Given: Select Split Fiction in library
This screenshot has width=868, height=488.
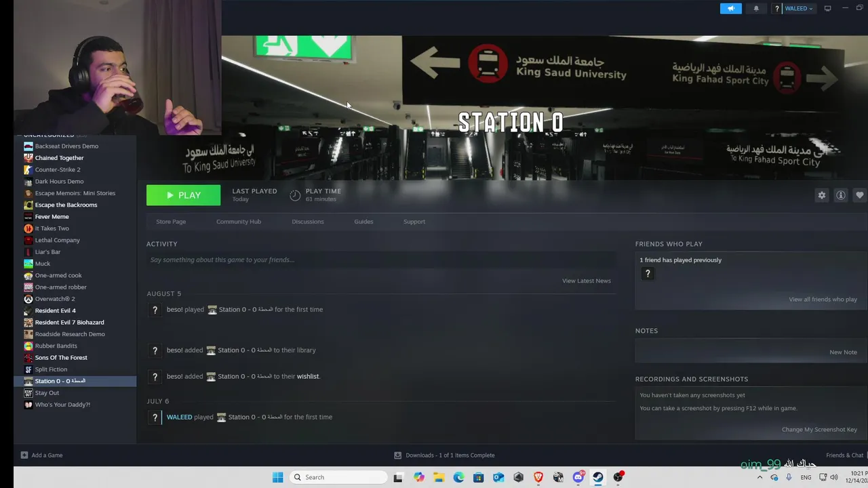Looking at the screenshot, I should tap(51, 369).
